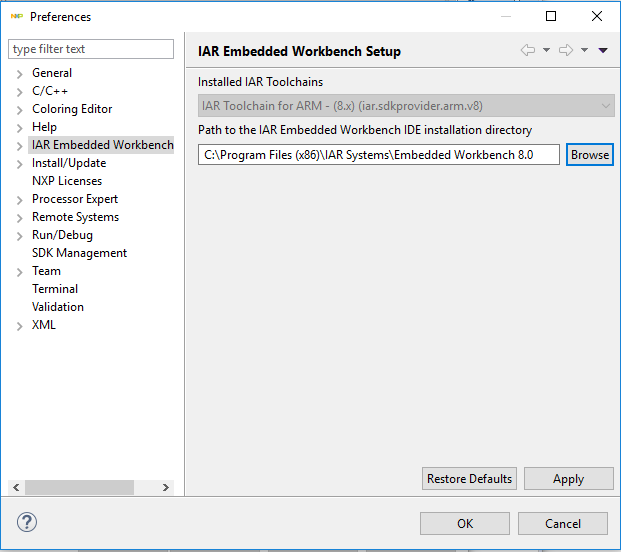The height and width of the screenshot is (552, 621).
Task: Select Help preferences category
Action: [44, 127]
